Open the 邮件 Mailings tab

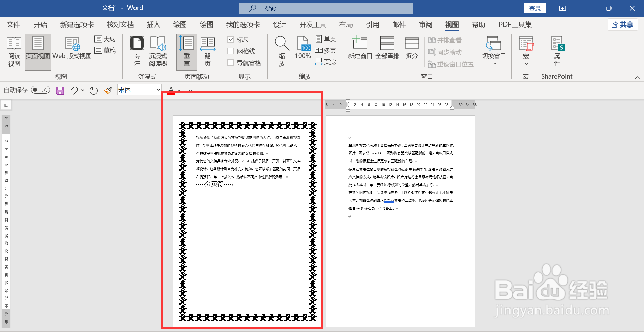[x=399, y=25]
